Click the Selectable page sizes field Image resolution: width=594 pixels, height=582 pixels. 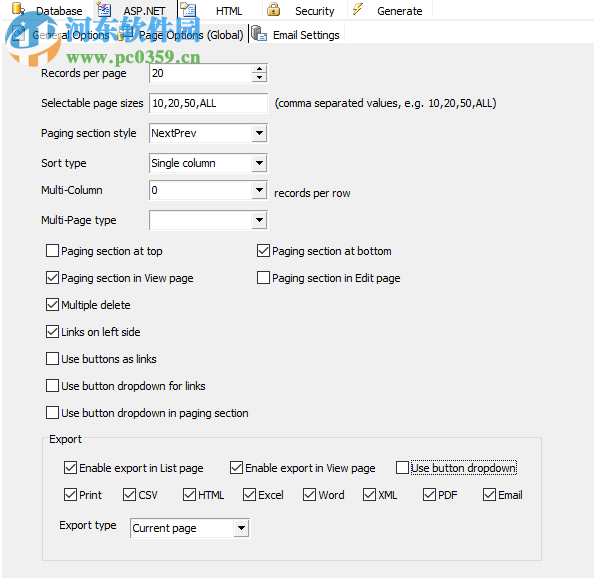coord(208,103)
